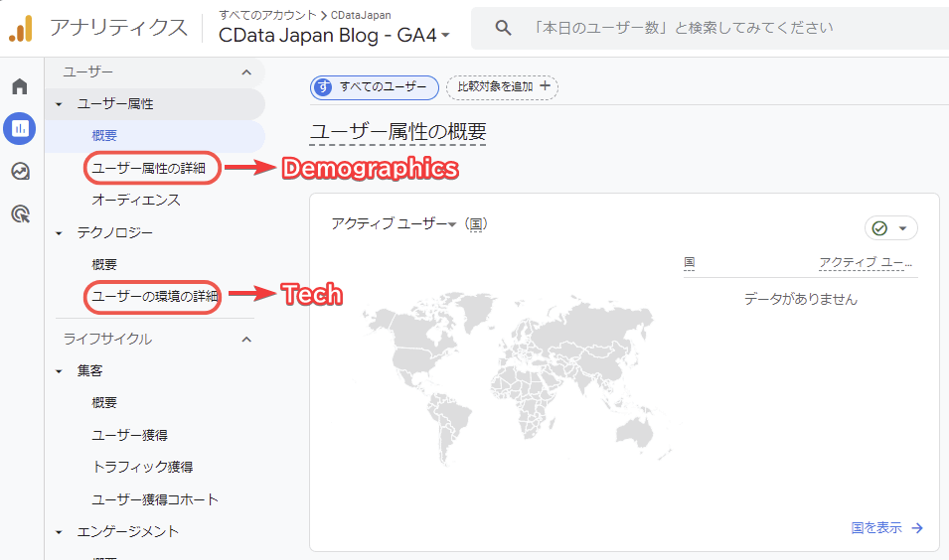
Task: Collapse the 集客 tree triangle
Action: pyautogui.click(x=59, y=371)
